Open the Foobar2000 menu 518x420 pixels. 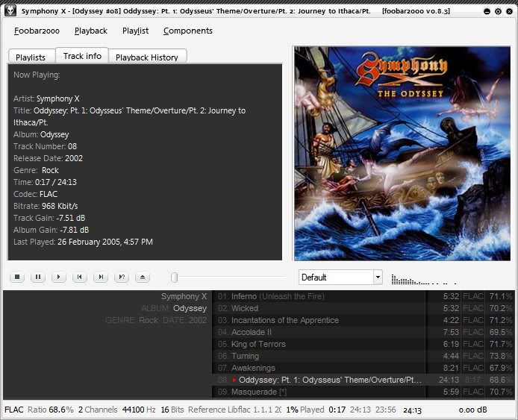pyautogui.click(x=37, y=31)
